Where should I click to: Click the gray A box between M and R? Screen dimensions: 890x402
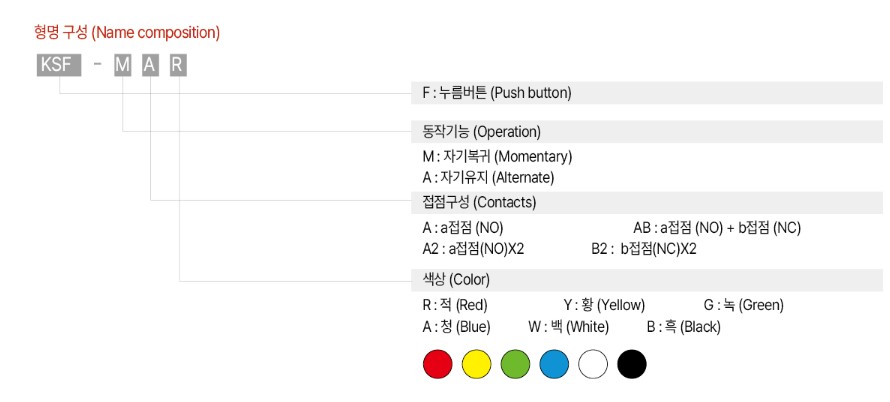150,66
